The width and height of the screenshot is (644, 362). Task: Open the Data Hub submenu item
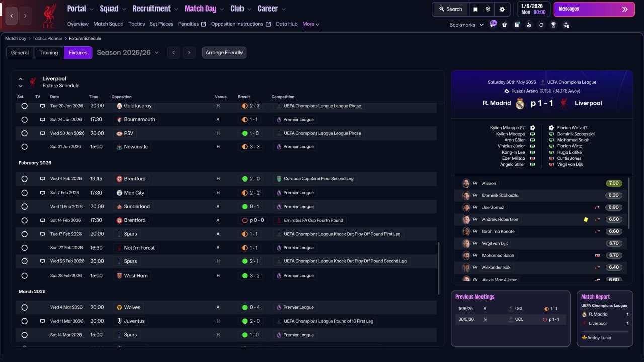(287, 24)
